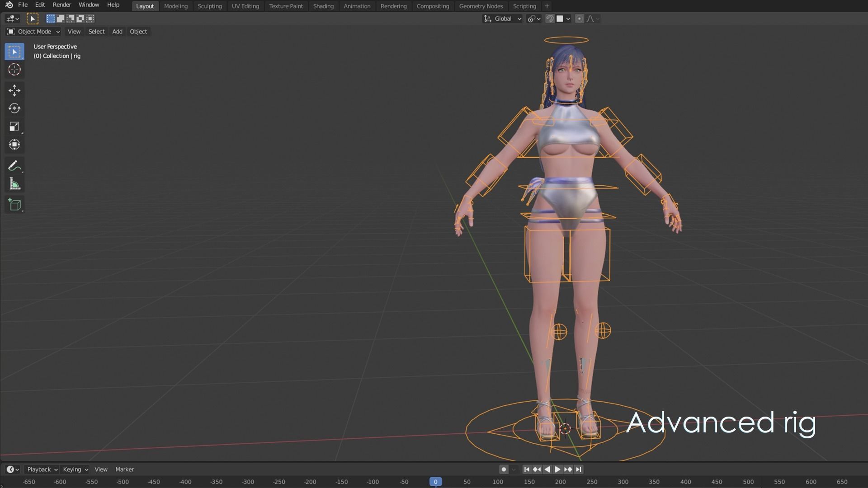
Task: Activate the 3D Cursor tool
Action: coord(14,70)
